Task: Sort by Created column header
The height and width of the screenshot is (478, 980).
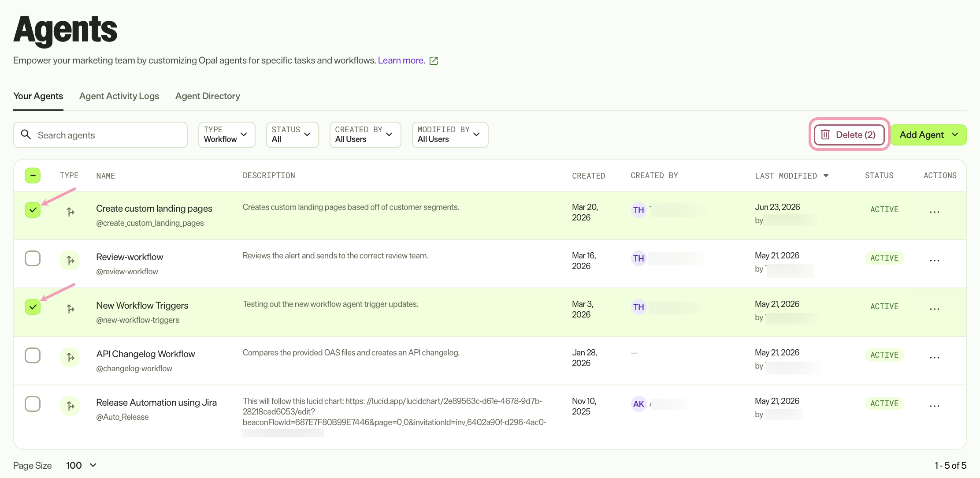Action: coord(589,176)
